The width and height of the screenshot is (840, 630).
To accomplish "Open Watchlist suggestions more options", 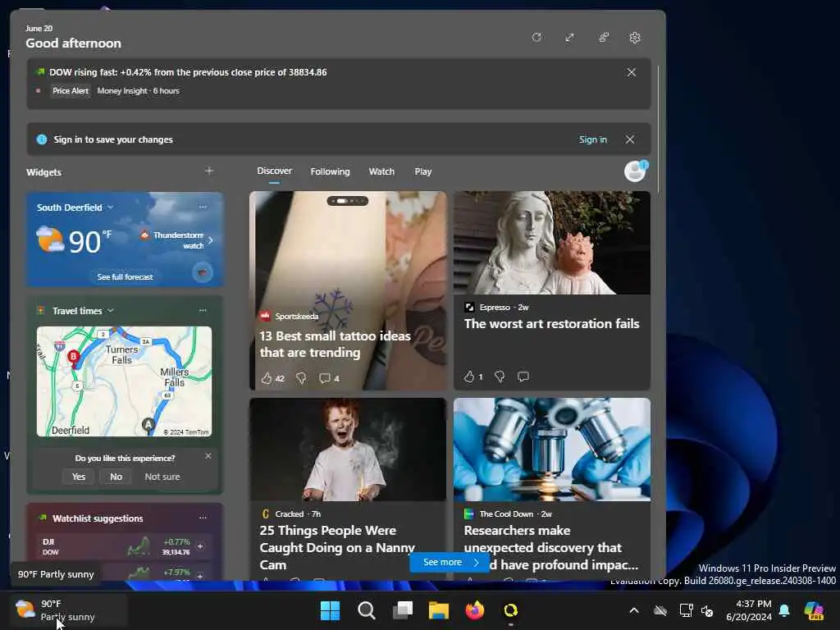I will (203, 518).
